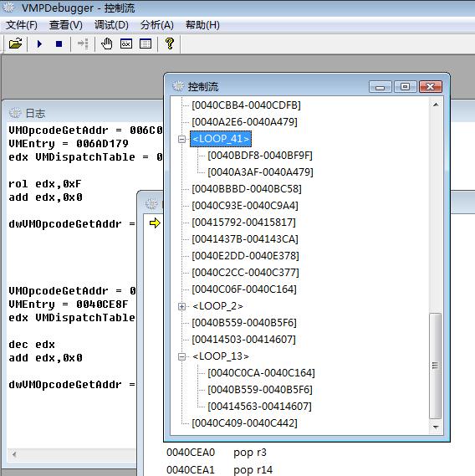Open the 查看(V) menu
The height and width of the screenshot is (476, 475).
[x=66, y=25]
